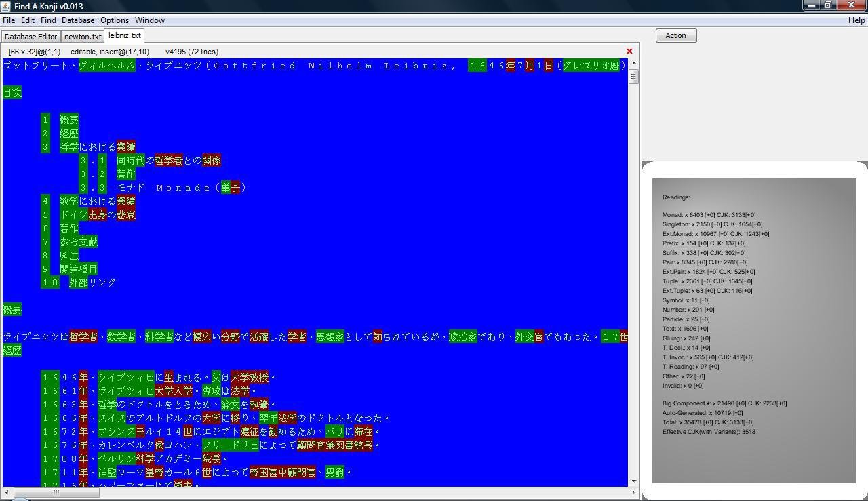Close the leibniz.txt document with red X

629,52
